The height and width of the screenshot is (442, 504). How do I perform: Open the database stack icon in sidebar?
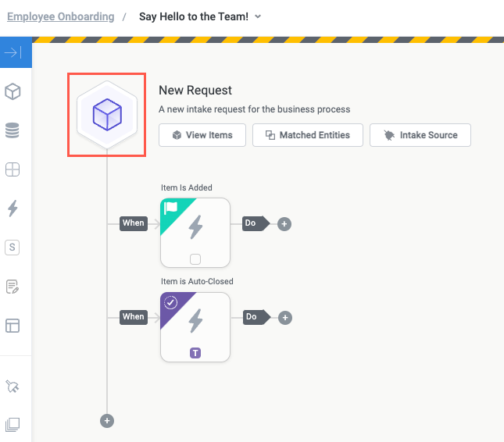13,130
